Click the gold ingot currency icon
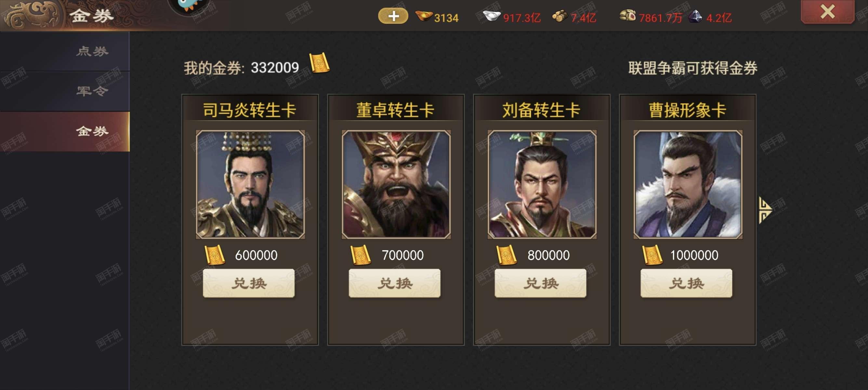This screenshot has height=390, width=868. click(x=424, y=16)
